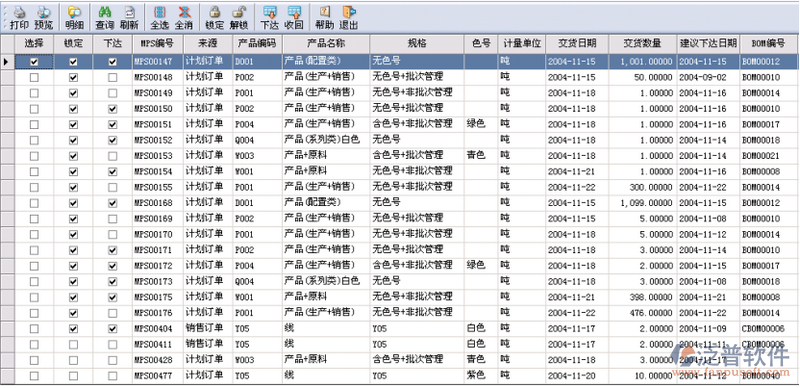Check 选择 box for MPS00148 row
The image size is (800, 388).
[x=34, y=78]
